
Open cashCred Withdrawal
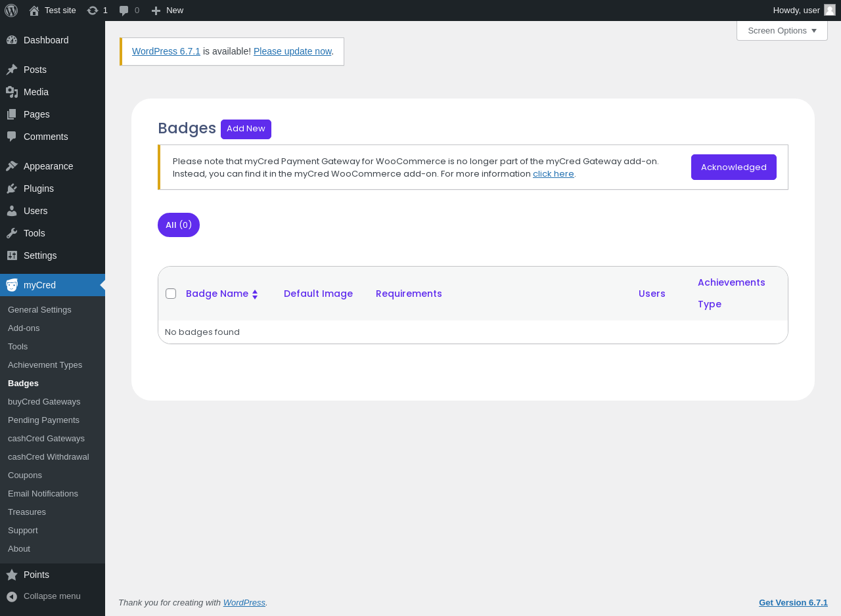48,456
